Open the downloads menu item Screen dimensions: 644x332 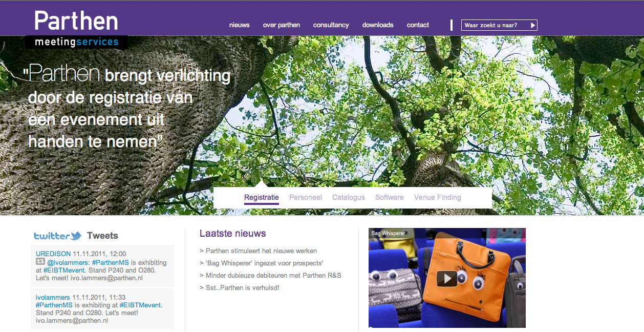click(378, 25)
